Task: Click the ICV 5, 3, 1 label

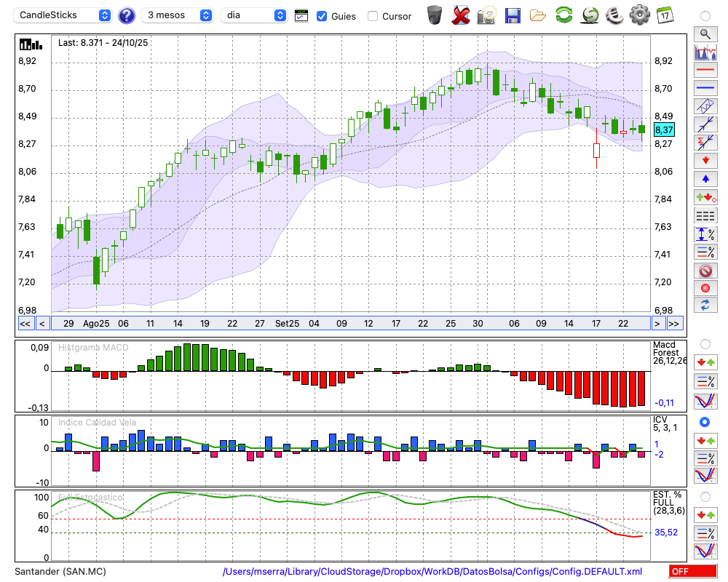Action: (x=665, y=423)
